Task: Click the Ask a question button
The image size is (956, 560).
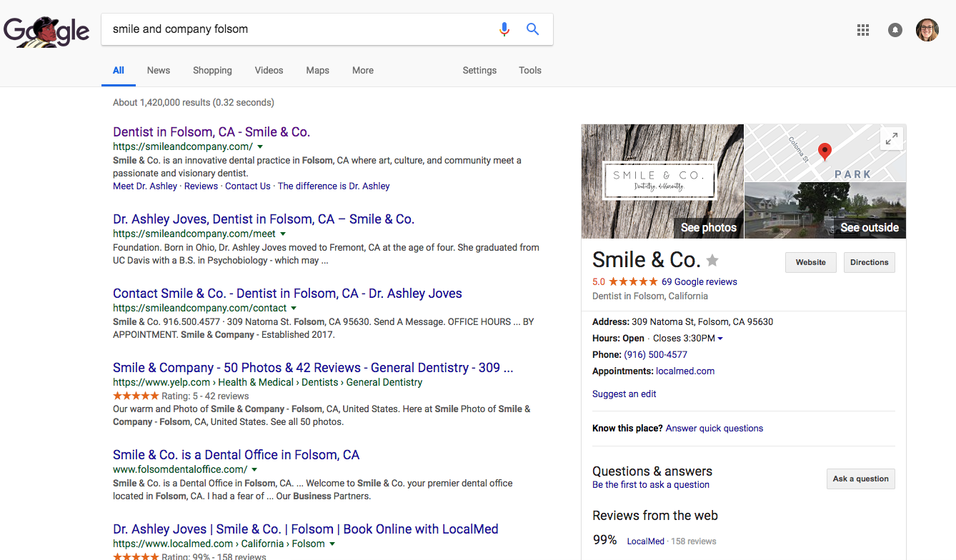Action: 861,479
